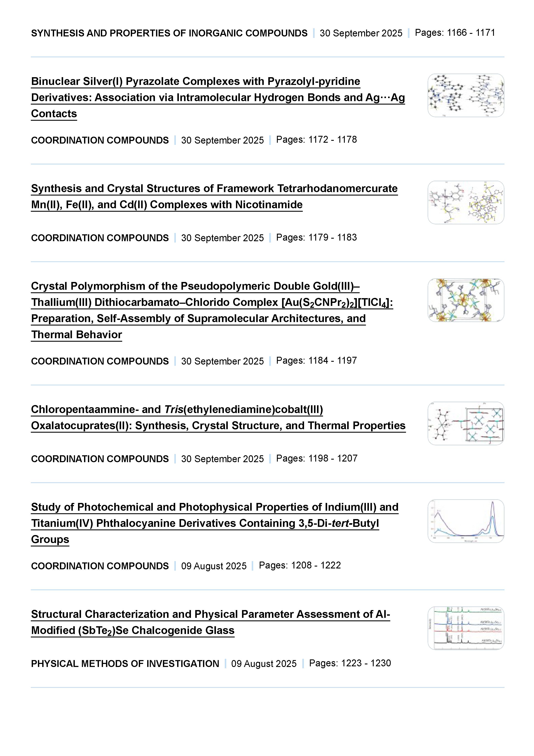Click the Tetrarhodanomercurate crystal structure thumbnail
534x756 pixels.
465,202
